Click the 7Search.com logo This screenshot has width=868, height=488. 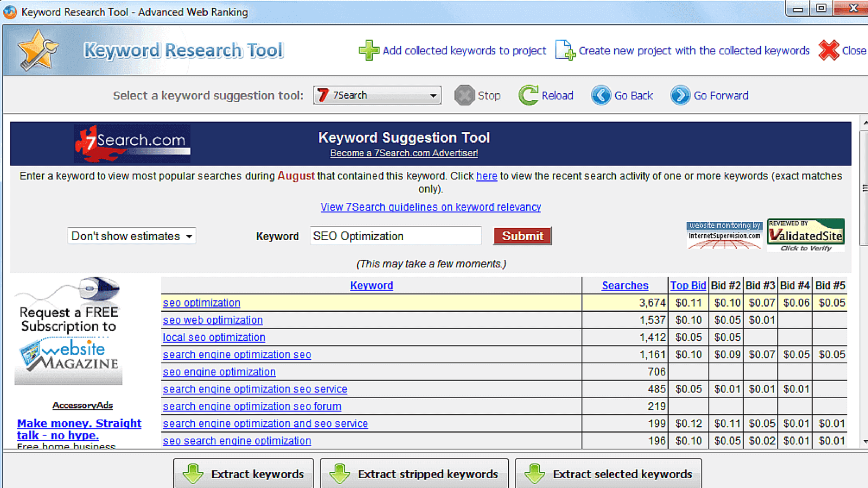tap(132, 144)
